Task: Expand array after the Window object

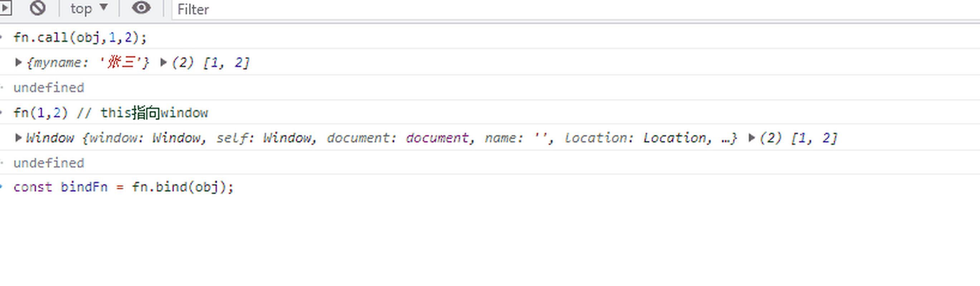Action: coord(751,138)
